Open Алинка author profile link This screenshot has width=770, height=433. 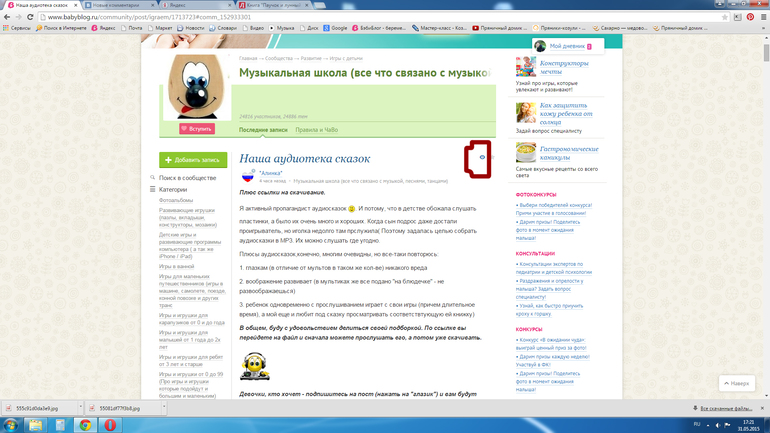click(x=271, y=173)
